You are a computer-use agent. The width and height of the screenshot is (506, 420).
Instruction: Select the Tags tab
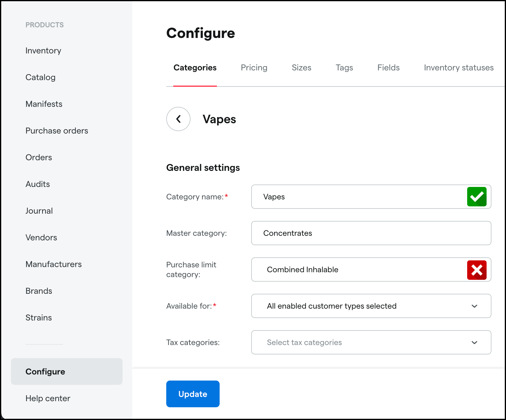tap(344, 68)
